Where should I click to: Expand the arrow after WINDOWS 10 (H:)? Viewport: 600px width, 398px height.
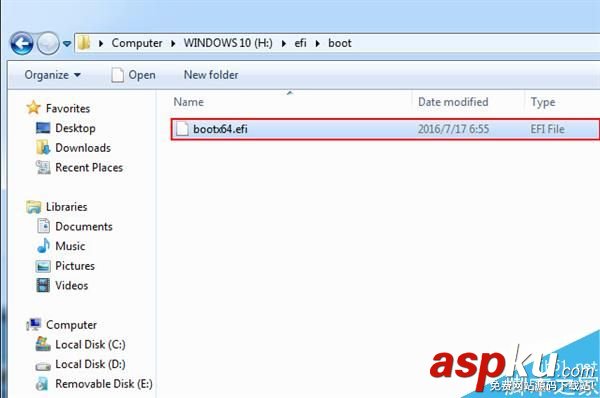pos(284,44)
